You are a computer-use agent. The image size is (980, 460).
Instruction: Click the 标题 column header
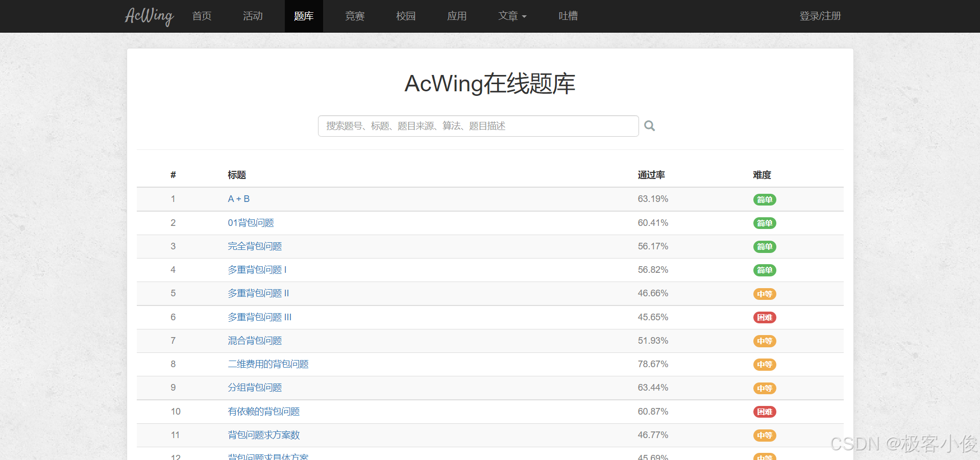coord(237,175)
